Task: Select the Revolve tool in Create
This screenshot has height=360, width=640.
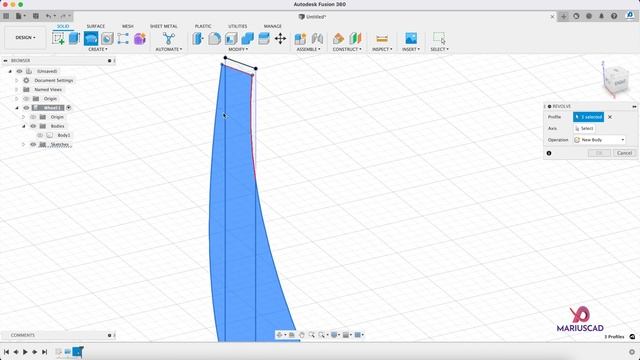Action: 91,39
